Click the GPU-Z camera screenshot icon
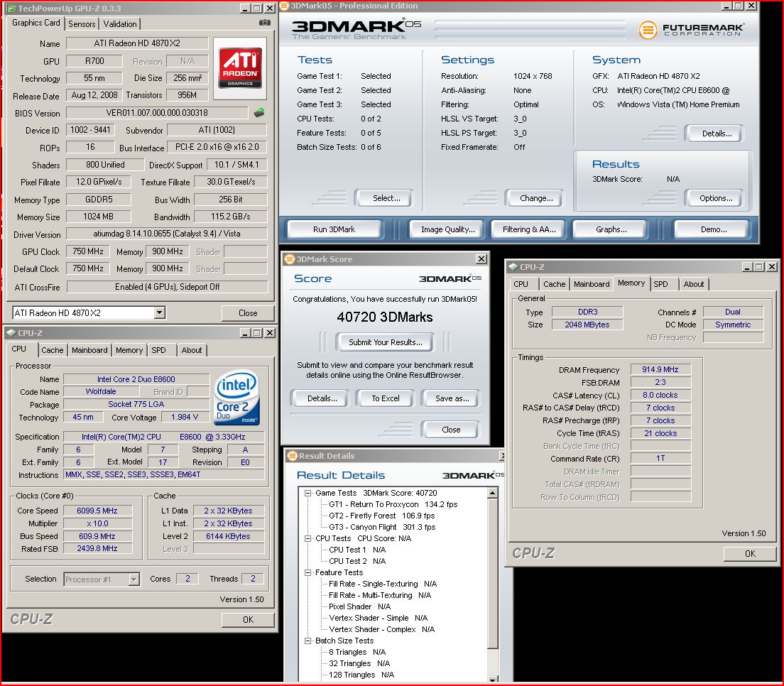 264,23
